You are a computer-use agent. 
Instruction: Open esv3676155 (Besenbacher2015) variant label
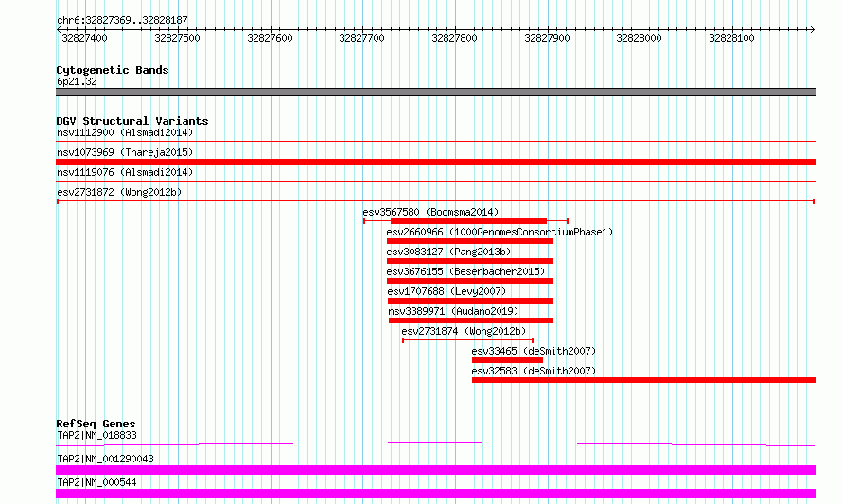click(x=465, y=271)
